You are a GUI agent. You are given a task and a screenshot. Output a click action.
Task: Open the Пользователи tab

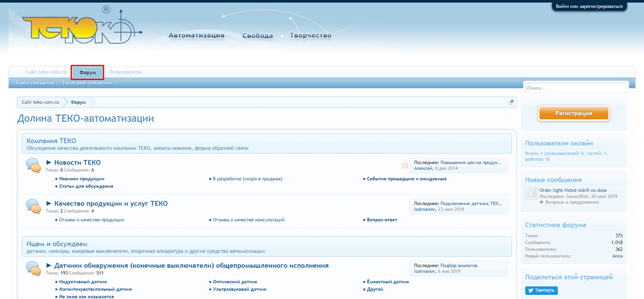pyautogui.click(x=125, y=72)
